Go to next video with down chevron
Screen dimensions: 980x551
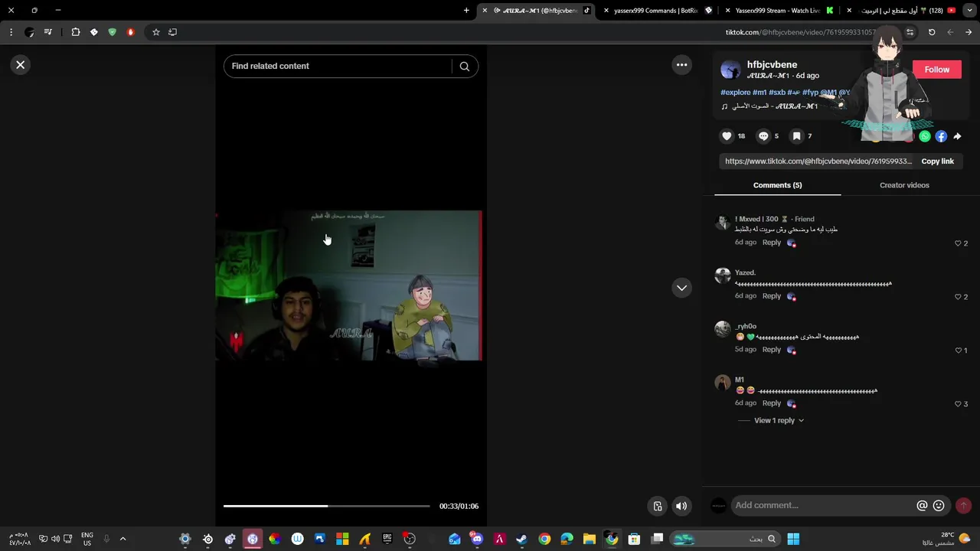coord(681,288)
